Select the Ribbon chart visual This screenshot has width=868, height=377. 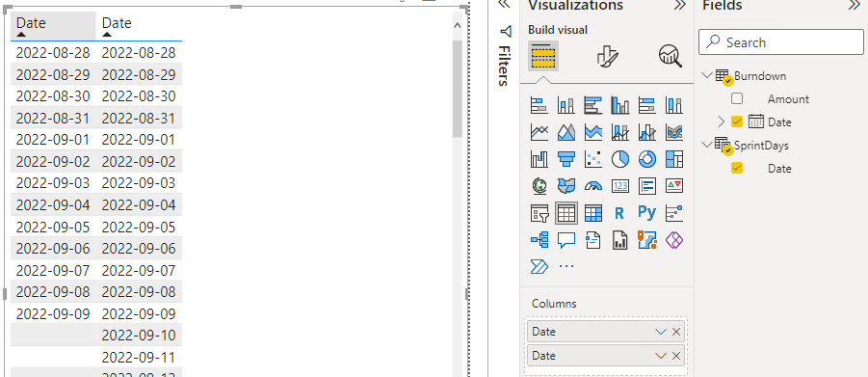click(x=674, y=131)
